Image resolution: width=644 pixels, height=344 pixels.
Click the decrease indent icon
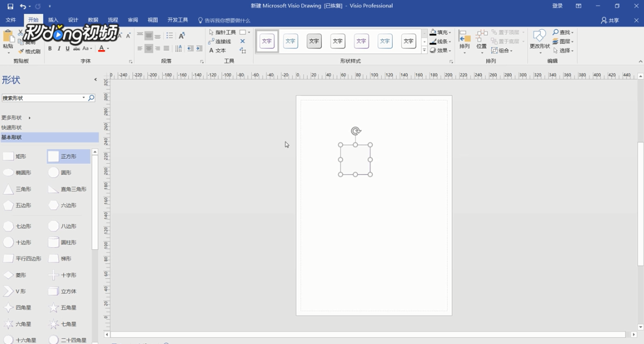click(x=190, y=48)
